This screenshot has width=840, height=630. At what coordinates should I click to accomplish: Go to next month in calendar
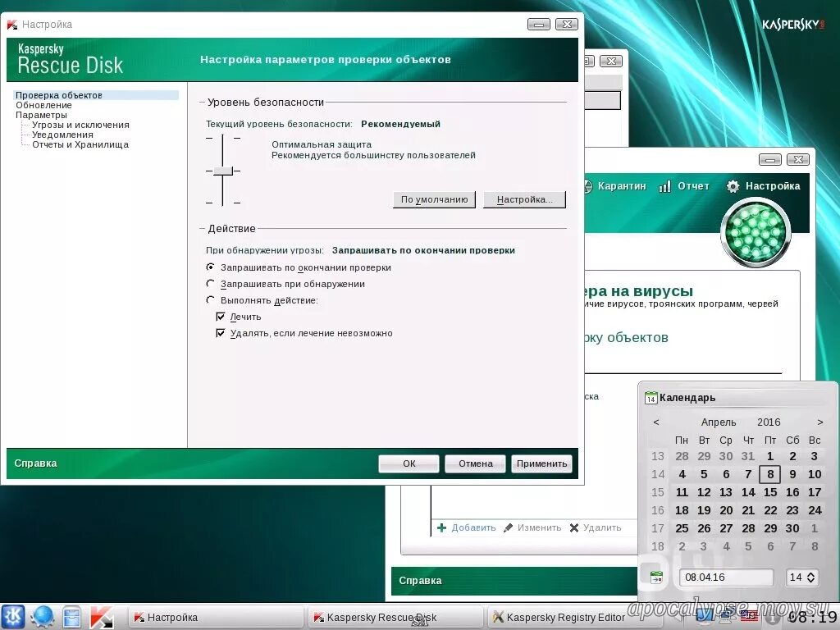[x=820, y=422]
